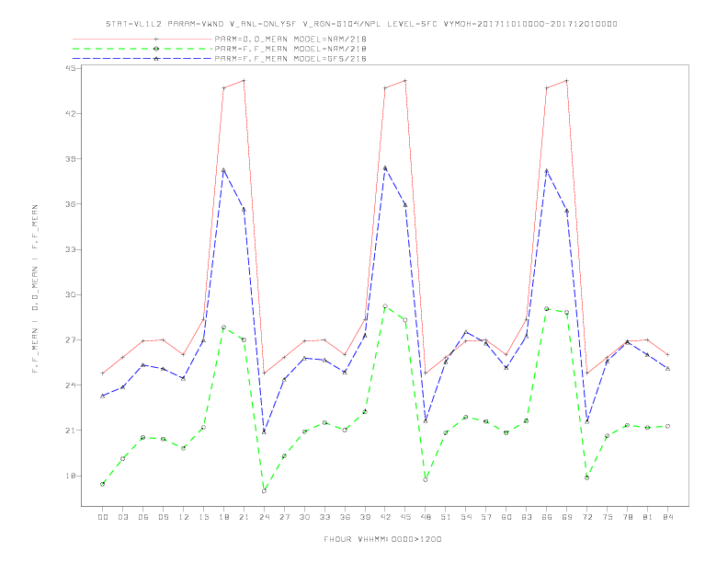Click x-axis forecast hour label 27
The width and height of the screenshot is (728, 563).
pos(284,517)
